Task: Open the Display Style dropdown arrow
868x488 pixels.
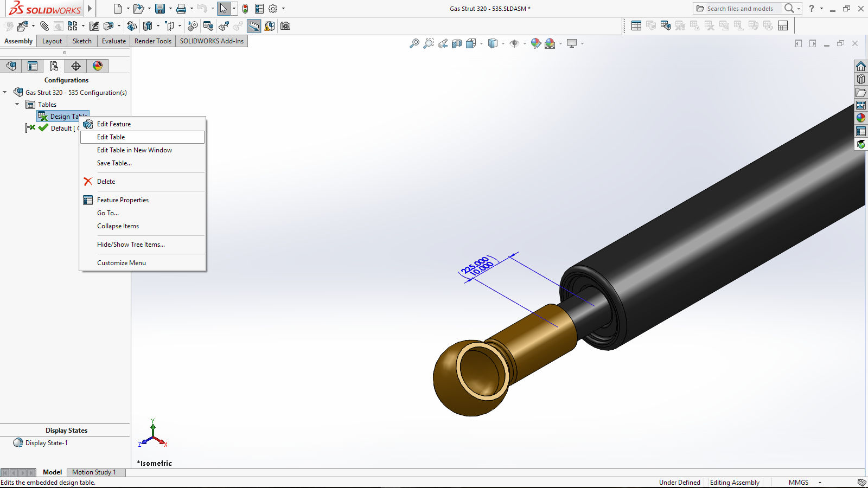Action: point(503,43)
